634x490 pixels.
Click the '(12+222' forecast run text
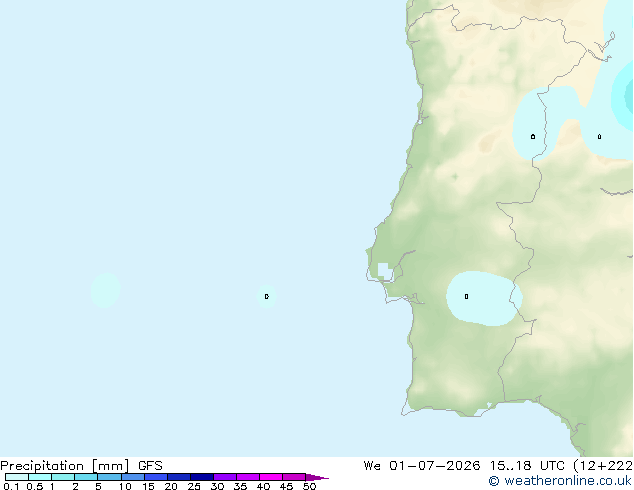[603, 466]
